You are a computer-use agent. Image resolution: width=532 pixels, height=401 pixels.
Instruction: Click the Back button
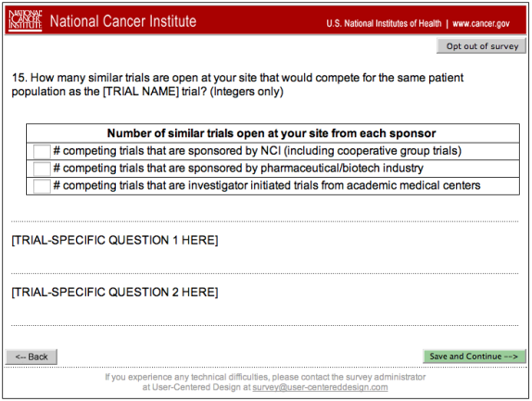click(x=32, y=357)
